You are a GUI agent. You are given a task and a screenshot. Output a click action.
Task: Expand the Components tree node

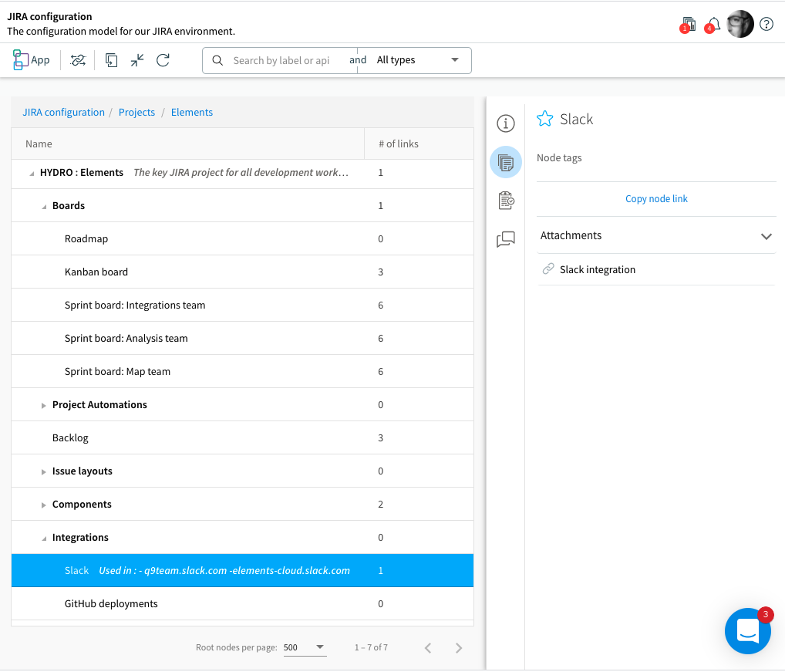pos(44,505)
